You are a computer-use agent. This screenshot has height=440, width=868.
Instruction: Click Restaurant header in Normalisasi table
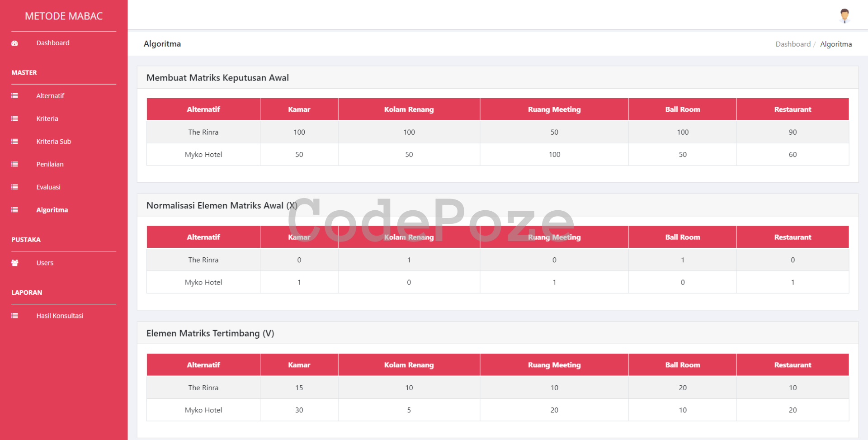792,237
